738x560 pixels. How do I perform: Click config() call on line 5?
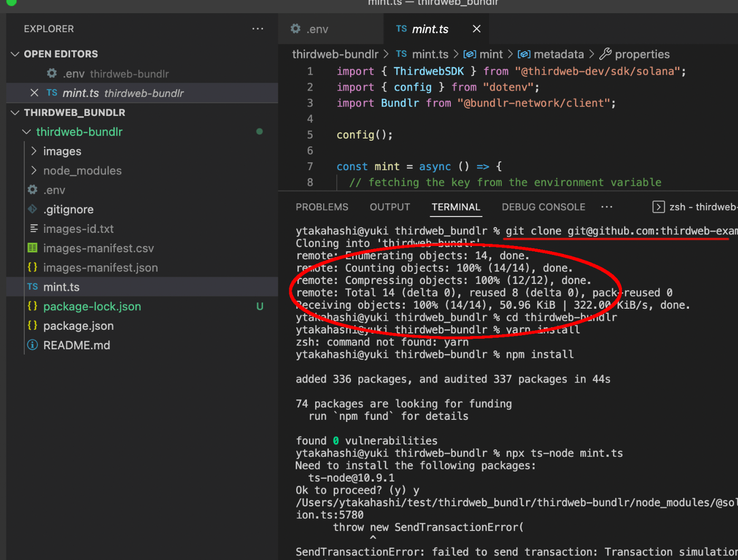click(365, 135)
